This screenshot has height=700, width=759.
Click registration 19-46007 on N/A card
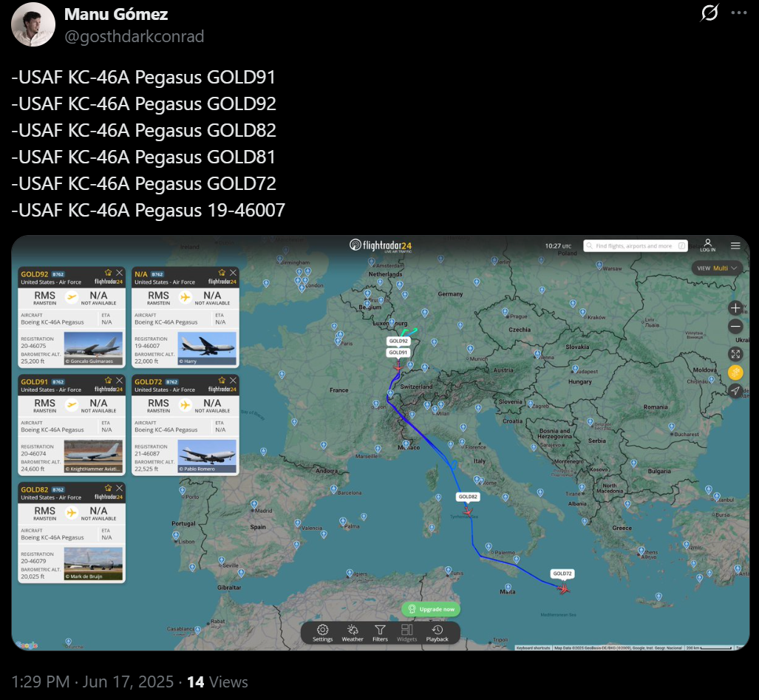pos(147,346)
